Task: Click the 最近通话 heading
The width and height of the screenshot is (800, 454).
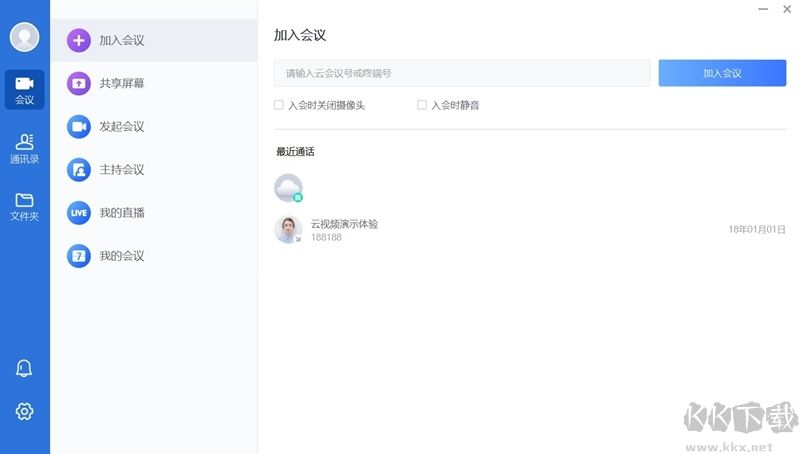Action: pos(295,152)
